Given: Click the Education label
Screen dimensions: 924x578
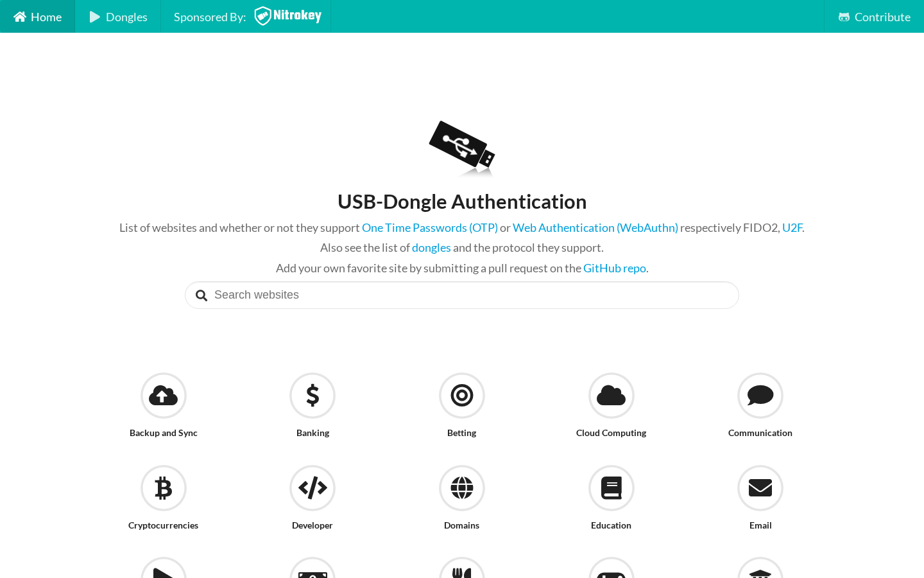Looking at the screenshot, I should click(x=612, y=525).
